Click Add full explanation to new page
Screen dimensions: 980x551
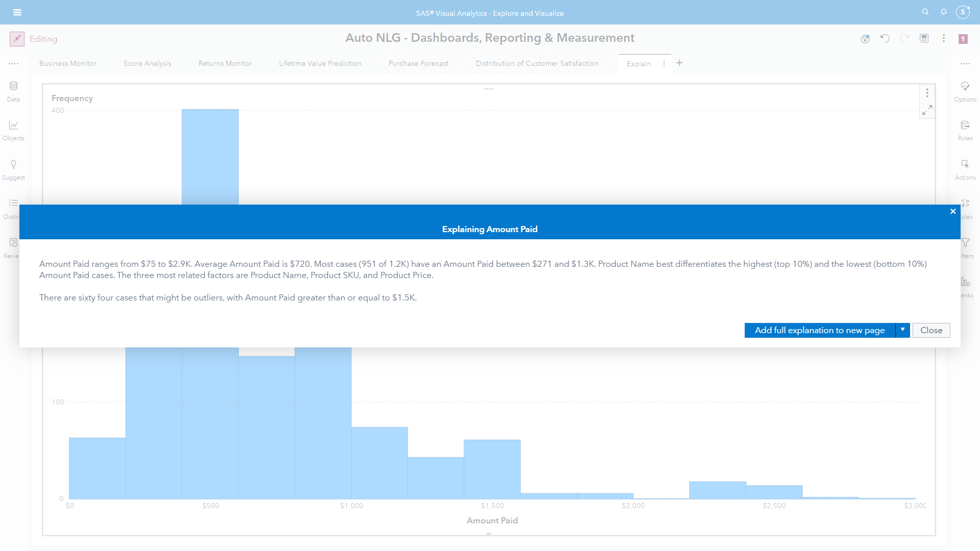click(x=819, y=330)
